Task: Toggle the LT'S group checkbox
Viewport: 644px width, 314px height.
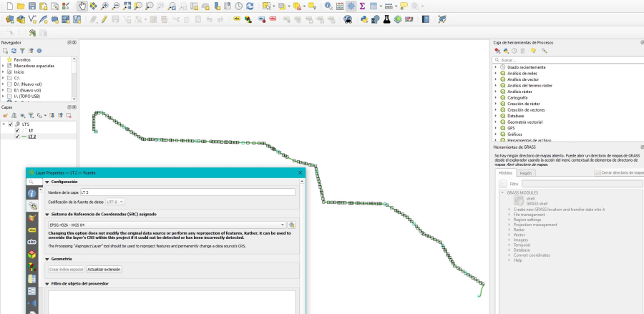Action: click(x=10, y=124)
